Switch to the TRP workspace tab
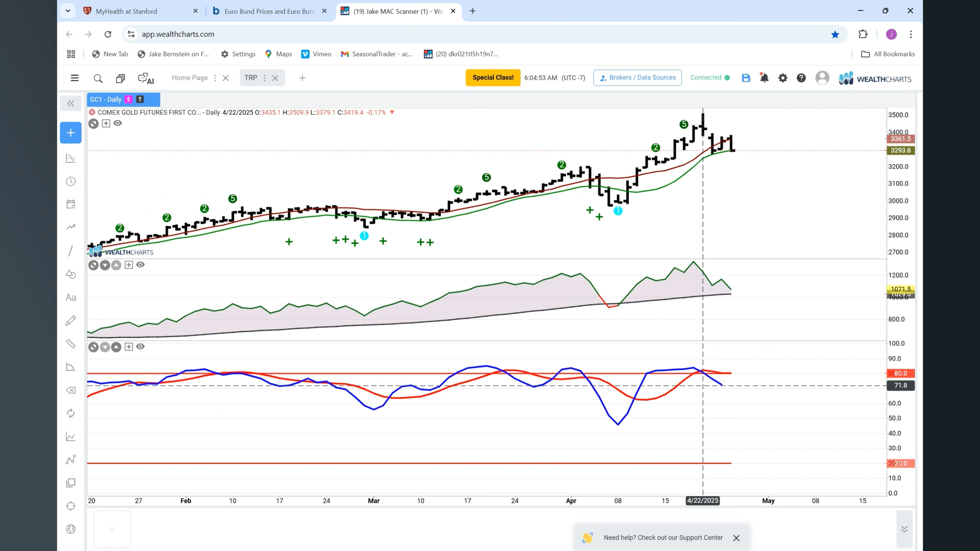Viewport: 980px width, 551px height. coord(251,78)
